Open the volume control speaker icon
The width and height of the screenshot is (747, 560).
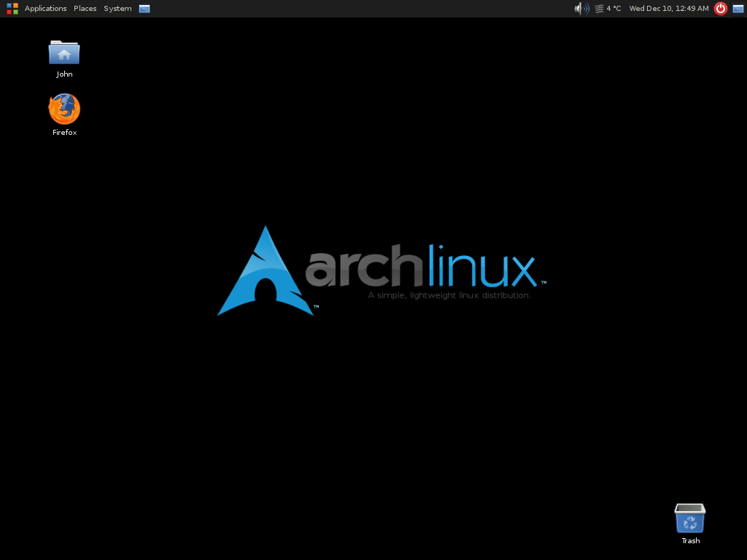click(x=581, y=9)
